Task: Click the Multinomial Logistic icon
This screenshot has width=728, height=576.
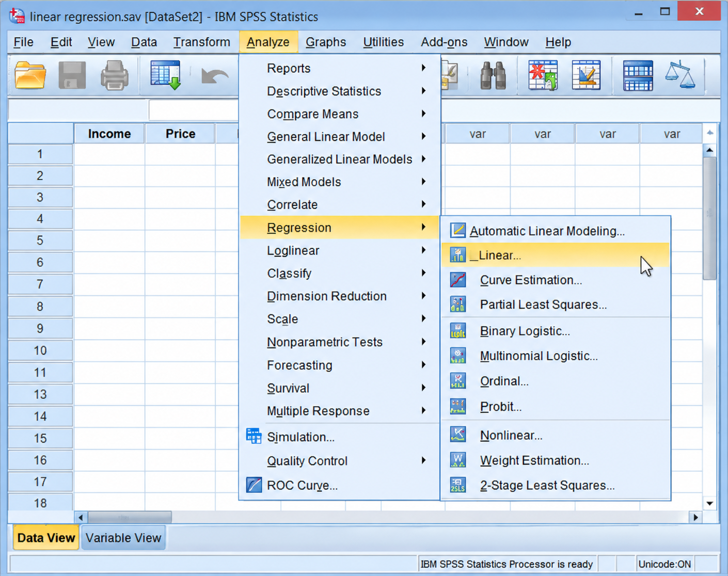Action: coord(457,356)
